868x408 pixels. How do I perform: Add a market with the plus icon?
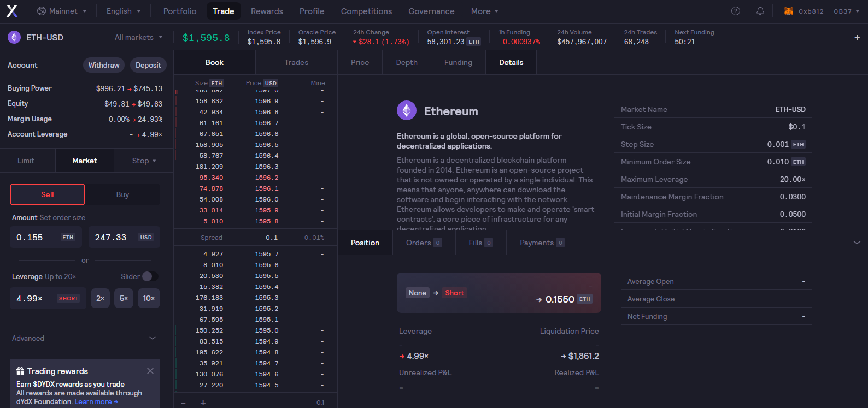pyautogui.click(x=857, y=37)
